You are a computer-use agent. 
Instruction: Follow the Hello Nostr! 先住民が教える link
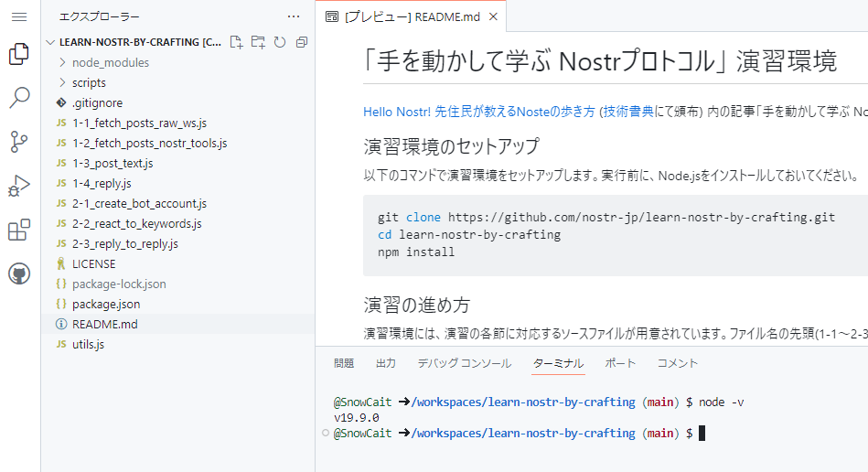(479, 112)
